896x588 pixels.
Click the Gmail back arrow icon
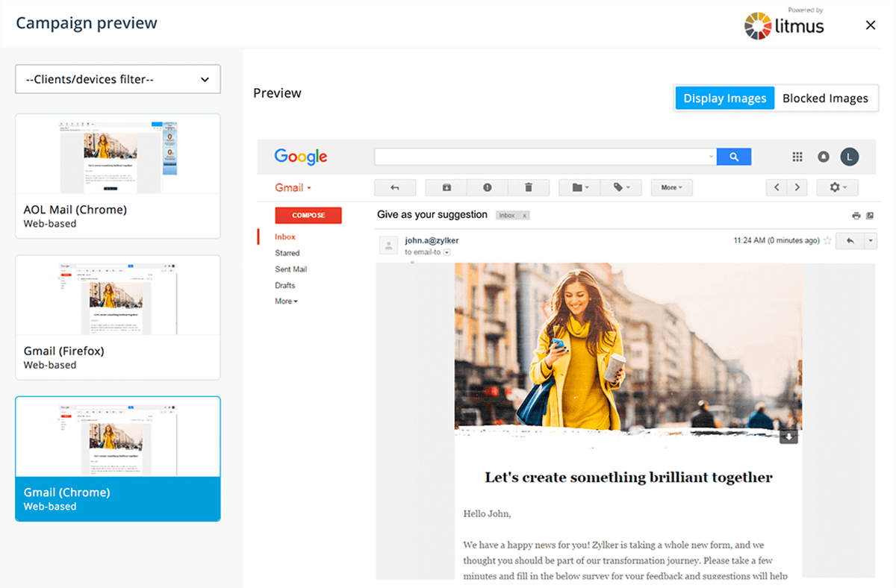[x=394, y=187]
